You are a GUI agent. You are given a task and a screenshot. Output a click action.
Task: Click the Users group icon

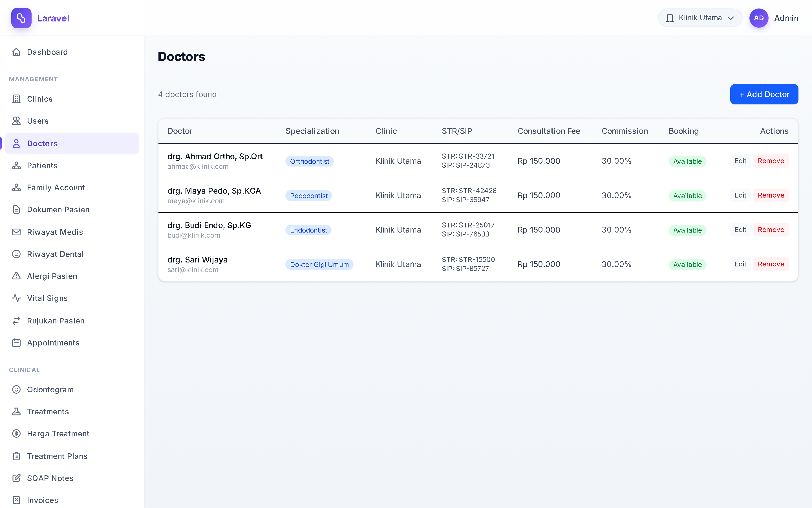click(16, 121)
